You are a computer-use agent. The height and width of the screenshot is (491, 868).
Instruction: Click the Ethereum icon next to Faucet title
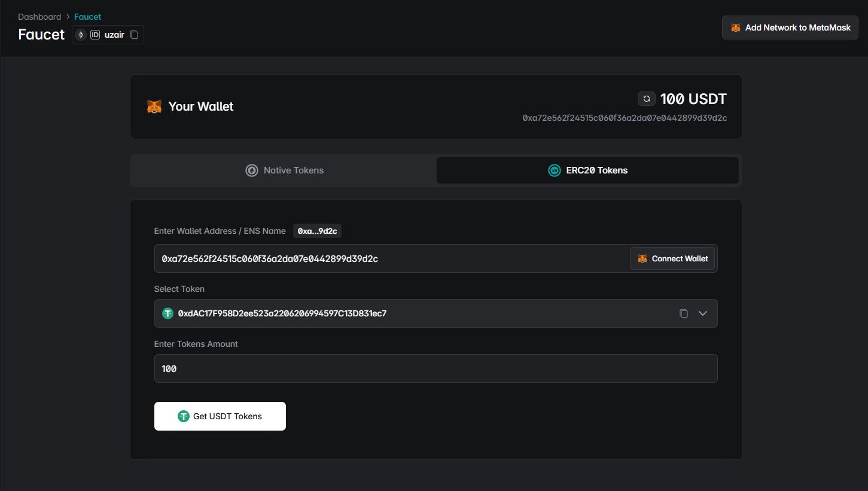[x=81, y=35]
